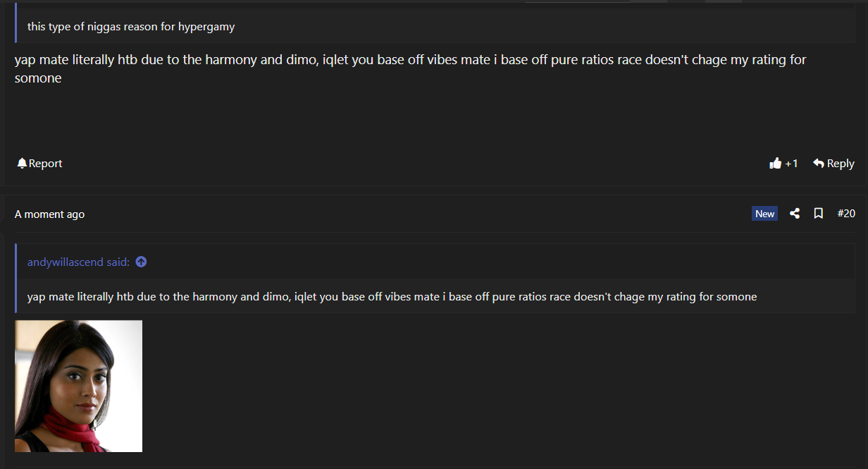Jump to quoted post via up-arrow icon
Viewport: 868px width, 469px height.
pos(141,262)
